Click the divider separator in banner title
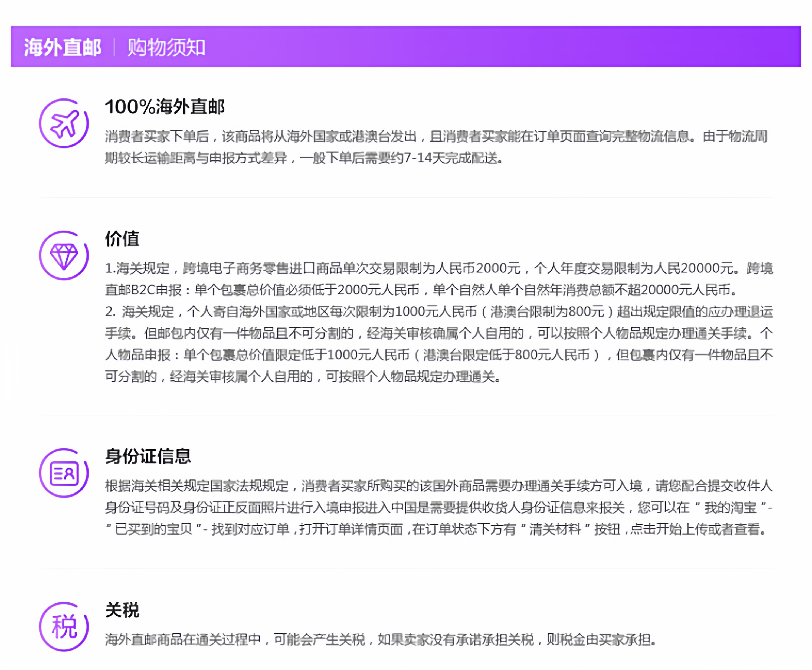Image resolution: width=812 pixels, height=670 pixels. coord(114,47)
